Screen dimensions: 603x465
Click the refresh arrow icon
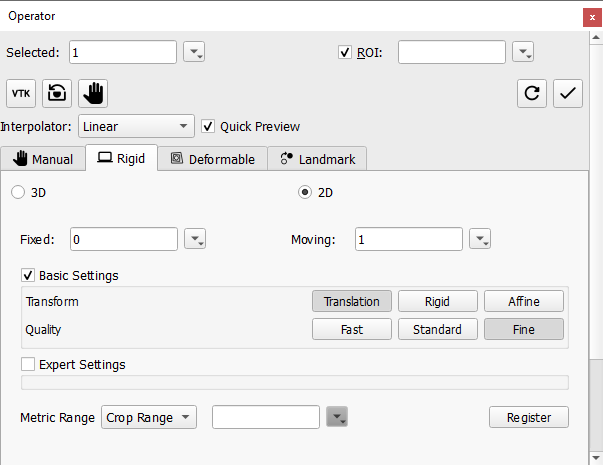click(x=532, y=93)
